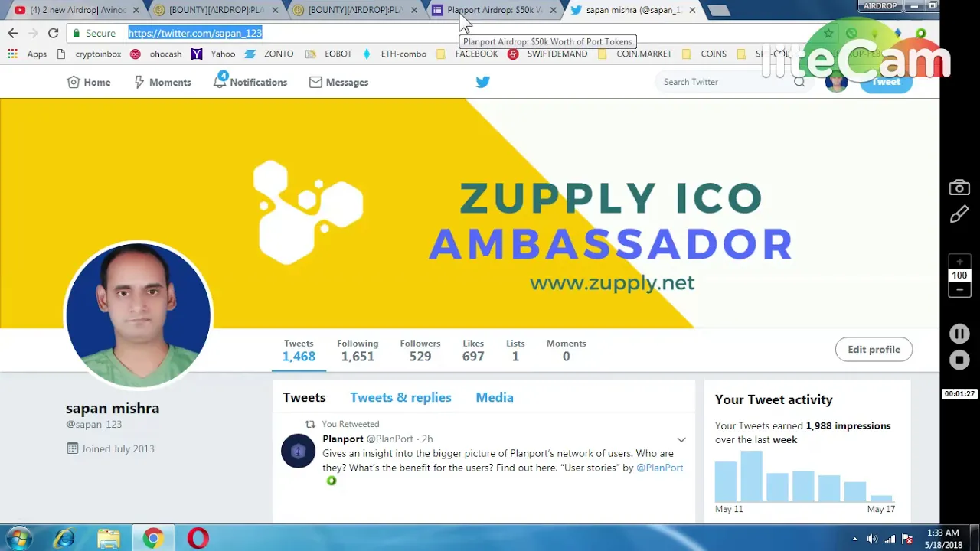Switch to first BOUNTY AIRDROP tab
The height and width of the screenshot is (551, 980).
(214, 10)
